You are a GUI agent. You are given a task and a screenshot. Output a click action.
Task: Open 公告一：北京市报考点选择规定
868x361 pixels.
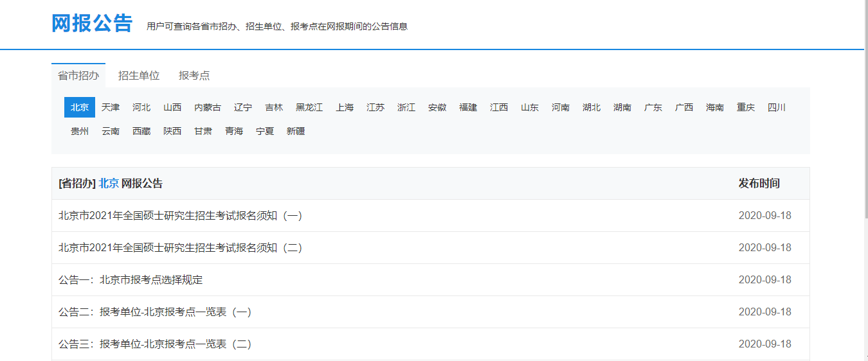(x=131, y=280)
